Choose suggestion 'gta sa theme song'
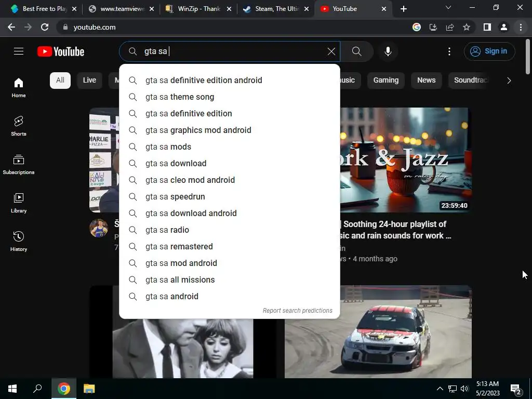The image size is (532, 399). click(230, 97)
